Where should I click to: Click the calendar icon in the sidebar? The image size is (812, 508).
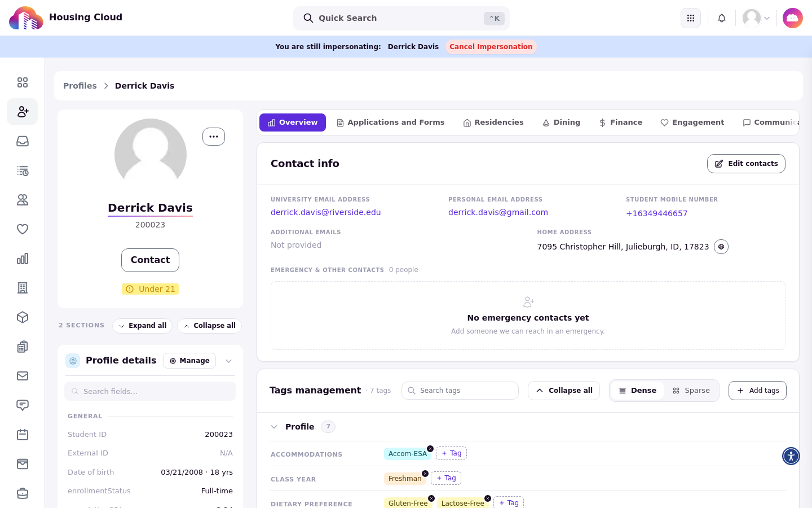coord(23,435)
